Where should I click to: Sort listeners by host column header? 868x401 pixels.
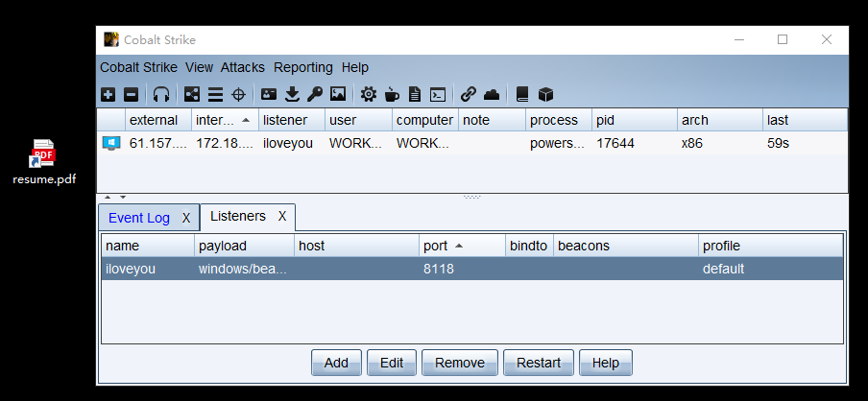(356, 246)
